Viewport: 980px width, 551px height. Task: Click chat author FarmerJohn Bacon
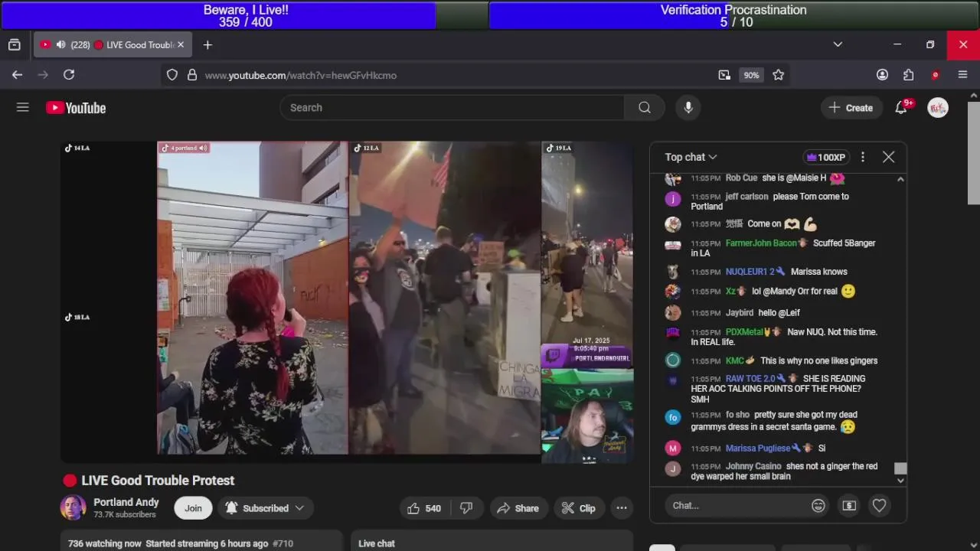coord(761,243)
